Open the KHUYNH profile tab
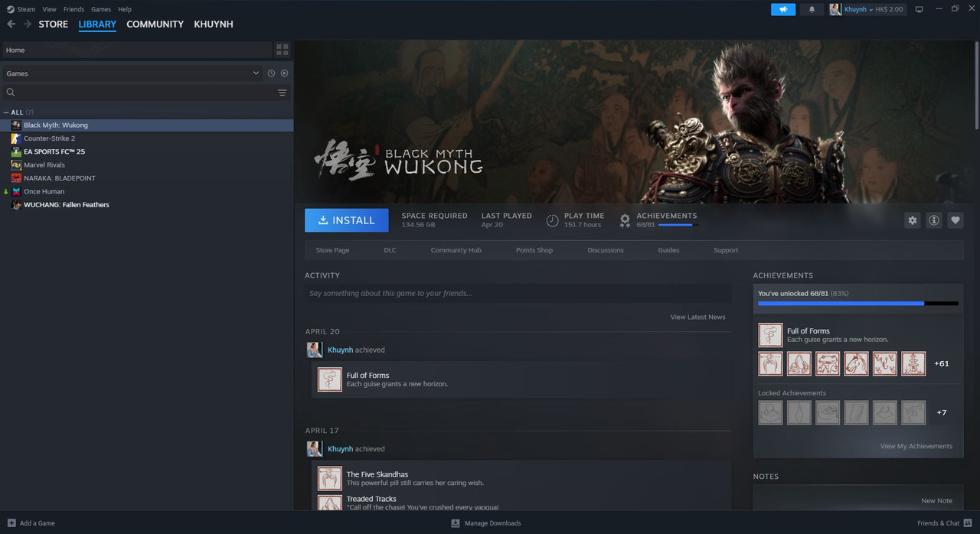This screenshot has height=534, width=980. coord(214,24)
